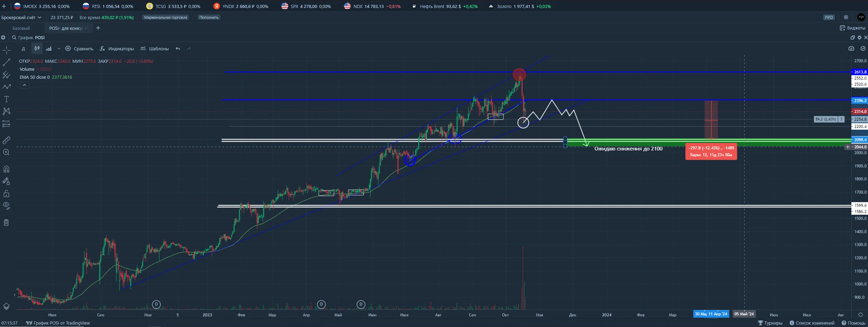Screen dimensions: 868x327
Task: Switch to the Базовый tab
Action: coord(21,28)
